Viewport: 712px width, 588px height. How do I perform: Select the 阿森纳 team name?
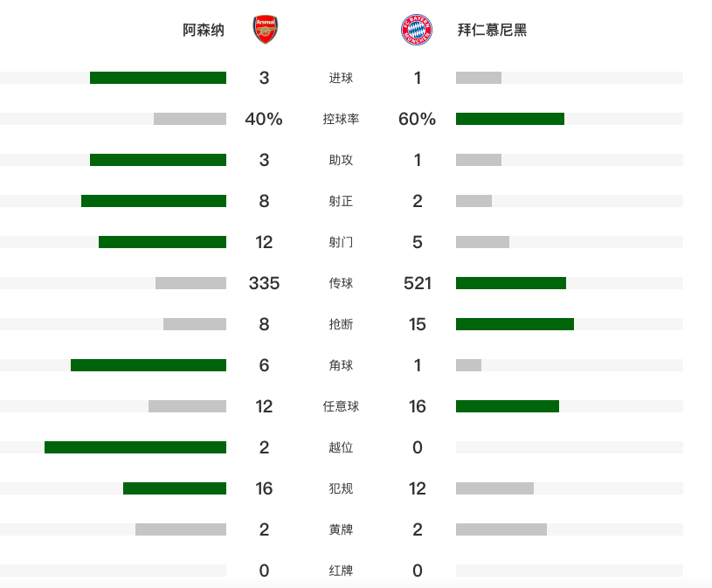(x=204, y=30)
